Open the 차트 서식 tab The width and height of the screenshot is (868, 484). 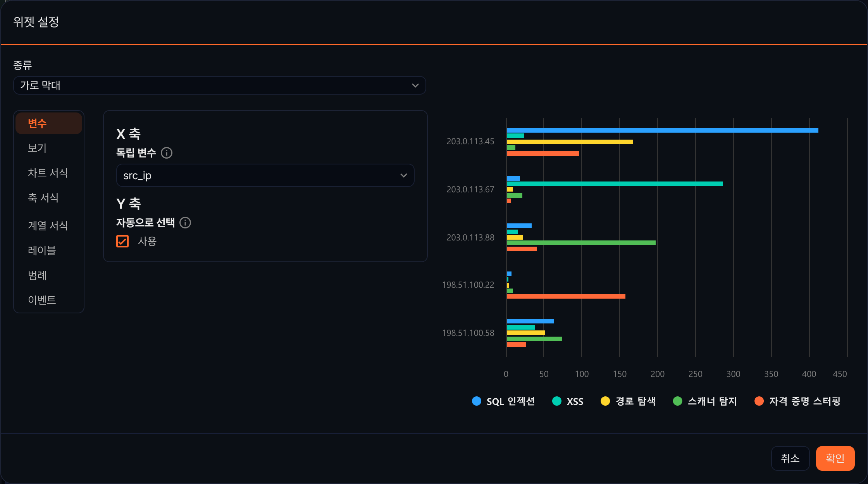(x=49, y=173)
